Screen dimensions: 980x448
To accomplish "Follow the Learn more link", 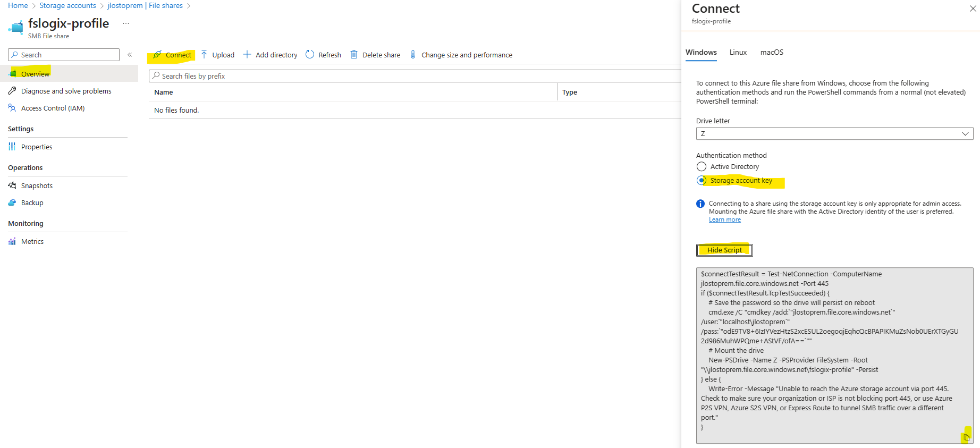I will 724,219.
